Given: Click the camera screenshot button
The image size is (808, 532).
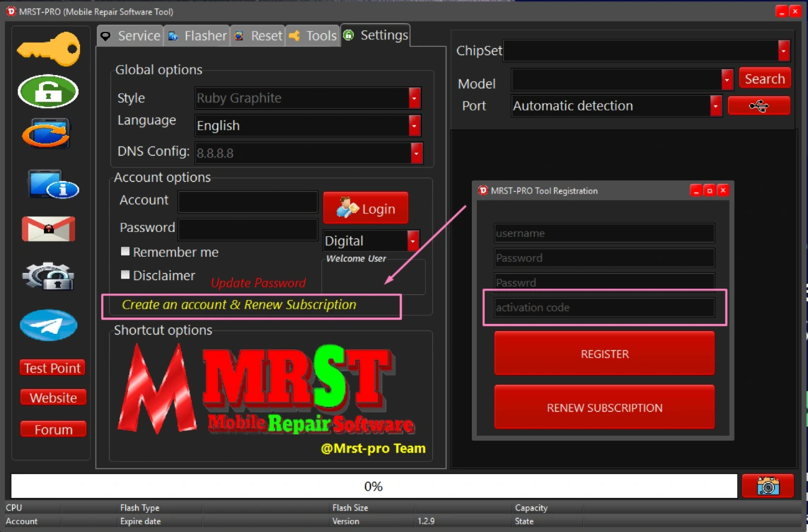Looking at the screenshot, I should (768, 486).
